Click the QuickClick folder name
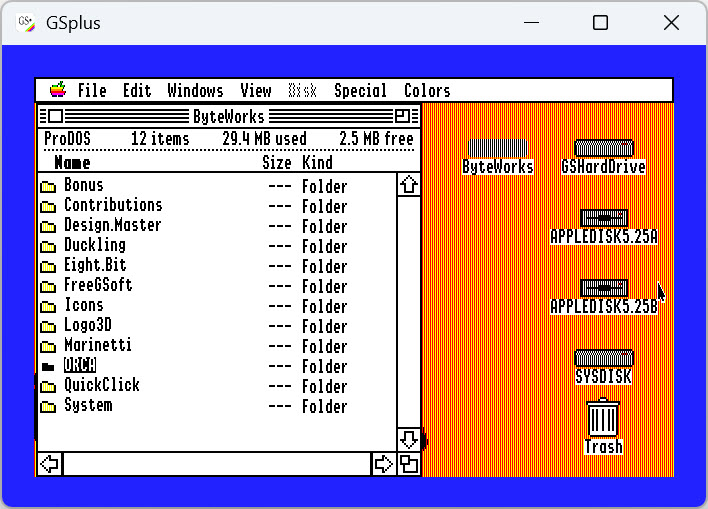Screen dimensions: 708x509 (102, 385)
